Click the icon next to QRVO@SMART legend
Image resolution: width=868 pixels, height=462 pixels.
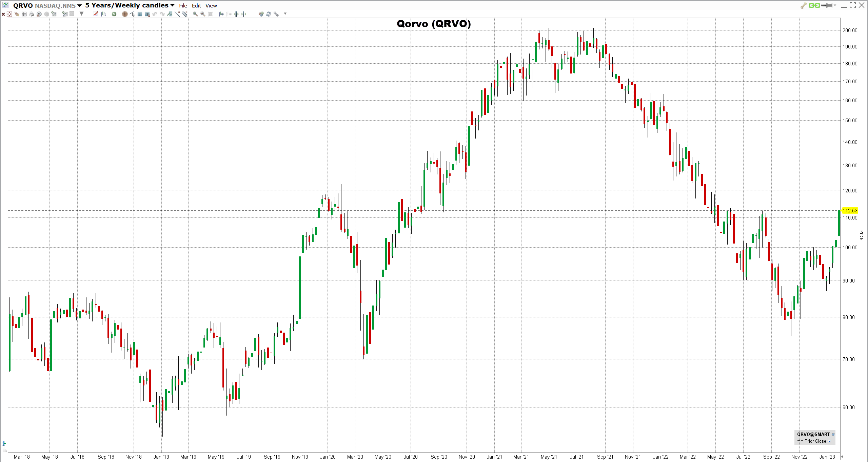point(833,434)
